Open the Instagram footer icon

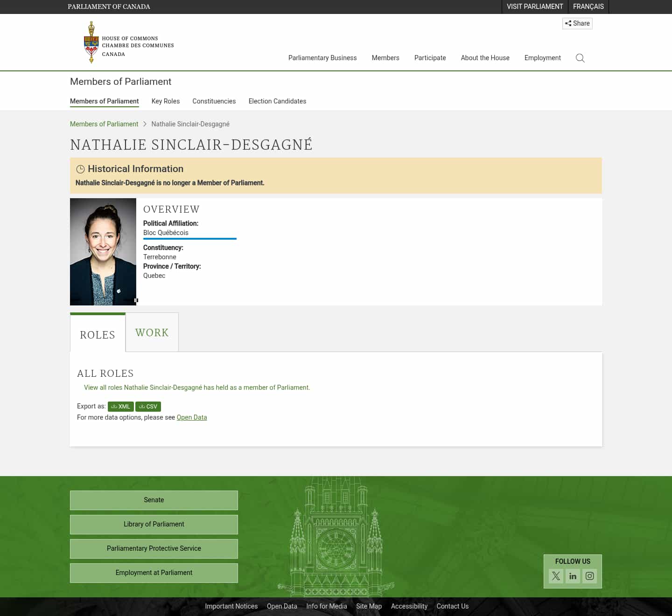coord(589,576)
